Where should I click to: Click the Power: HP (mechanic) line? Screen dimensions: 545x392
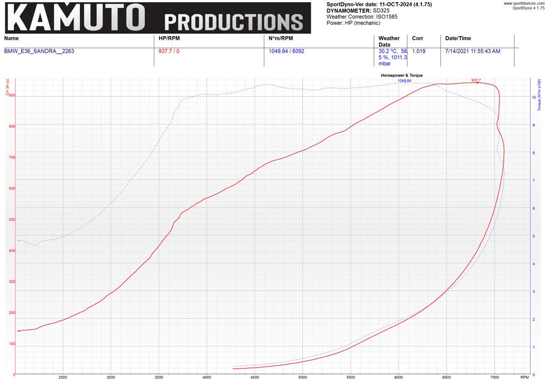click(353, 23)
